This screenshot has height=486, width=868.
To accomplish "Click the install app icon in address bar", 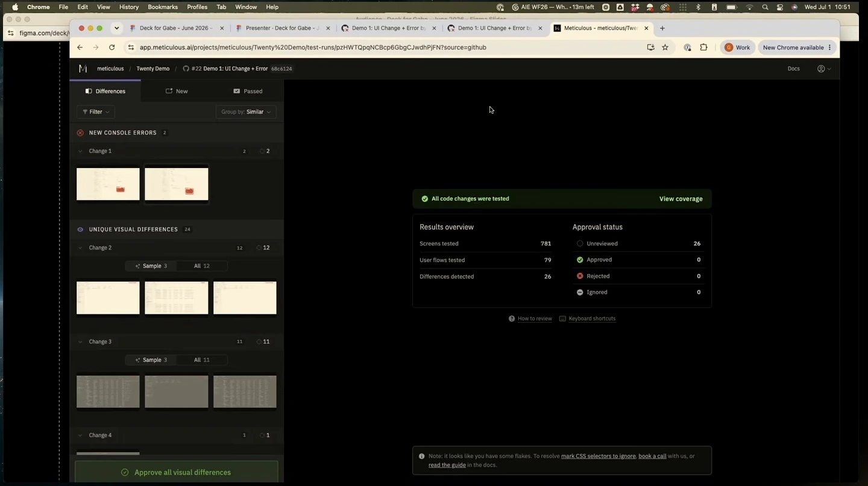I will pyautogui.click(x=650, y=48).
